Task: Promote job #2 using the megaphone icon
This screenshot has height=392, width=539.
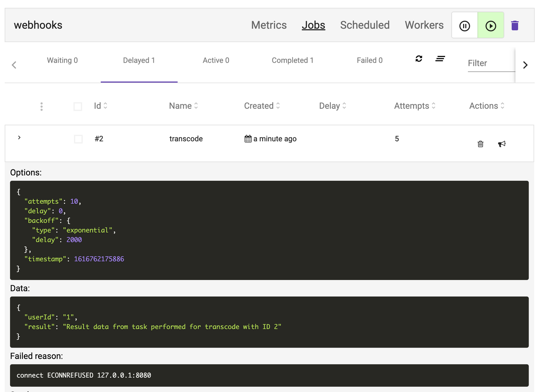Action: pyautogui.click(x=502, y=144)
